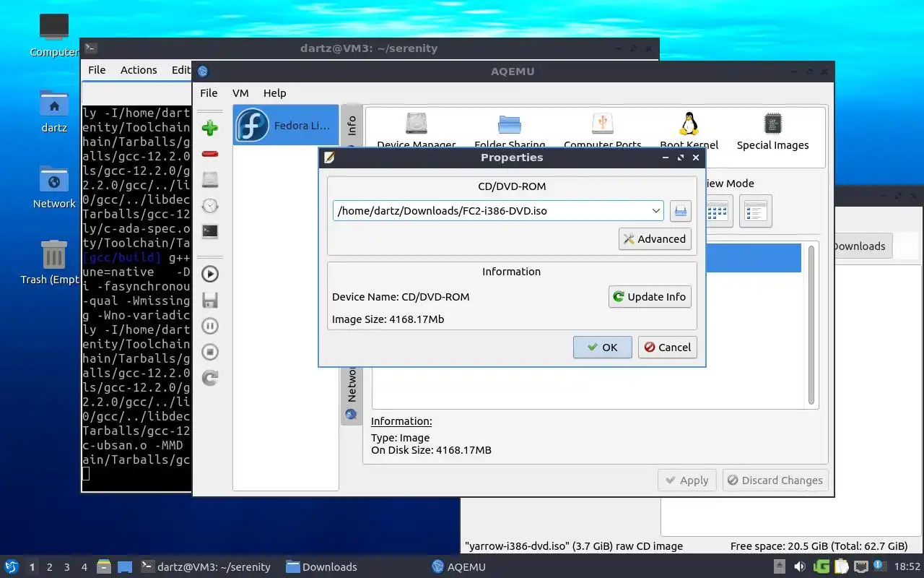Switch to the Info vertical tab
This screenshot has width=924, height=578.
(x=352, y=126)
